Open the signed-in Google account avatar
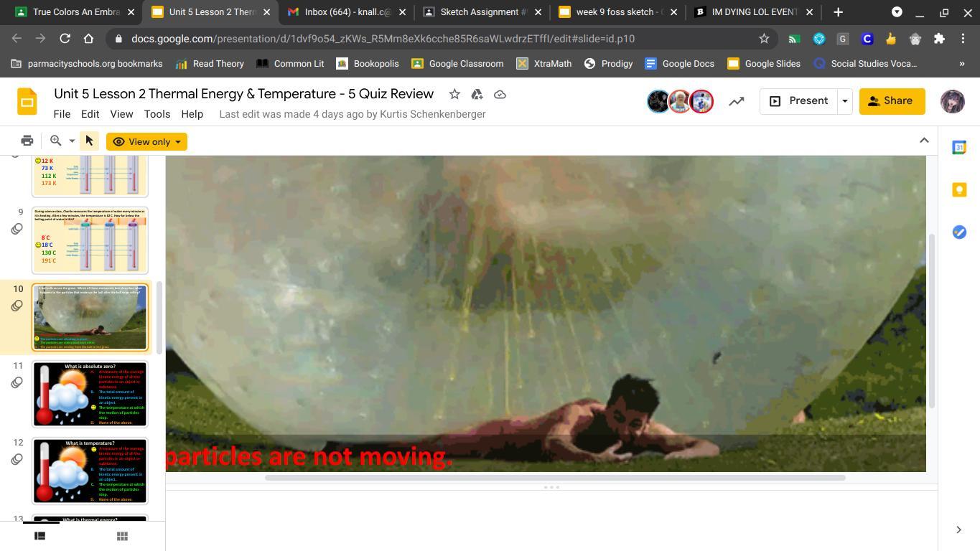This screenshot has height=551, width=980. (x=953, y=101)
